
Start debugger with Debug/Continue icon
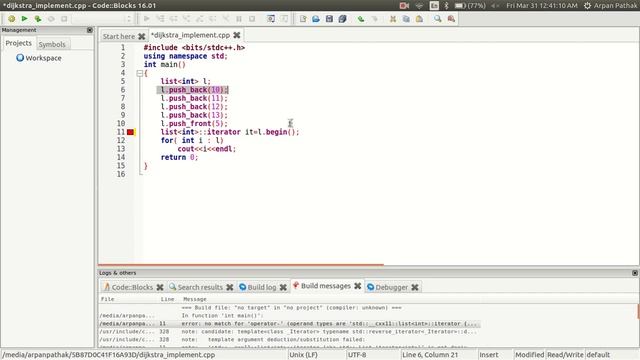(147, 19)
